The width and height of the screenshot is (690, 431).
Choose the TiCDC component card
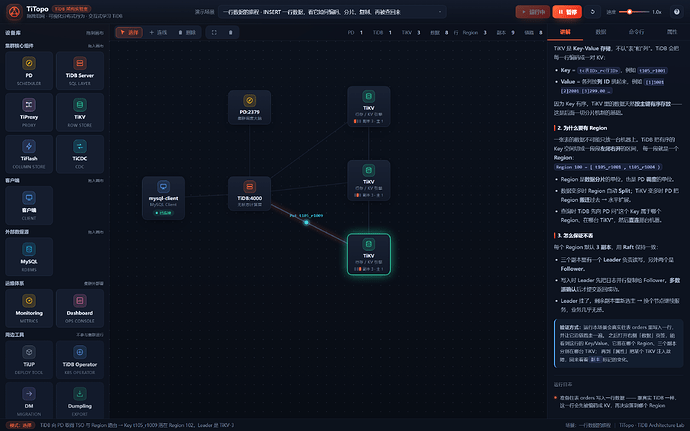(x=80, y=154)
